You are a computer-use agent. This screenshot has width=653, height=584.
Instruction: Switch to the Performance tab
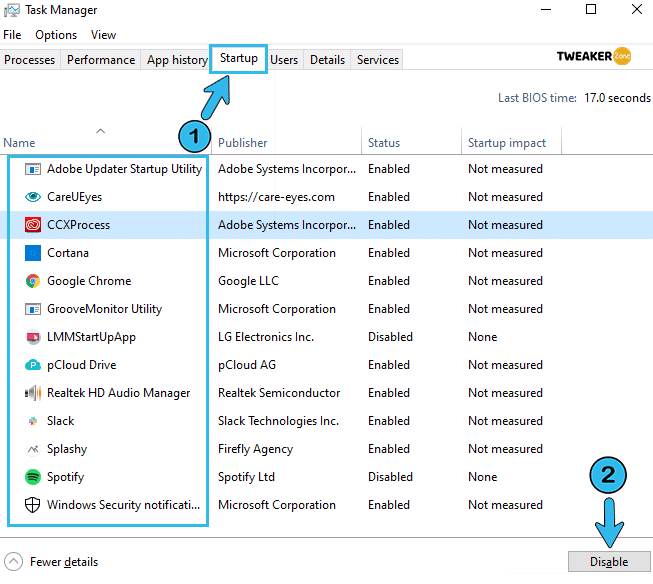click(x=101, y=60)
